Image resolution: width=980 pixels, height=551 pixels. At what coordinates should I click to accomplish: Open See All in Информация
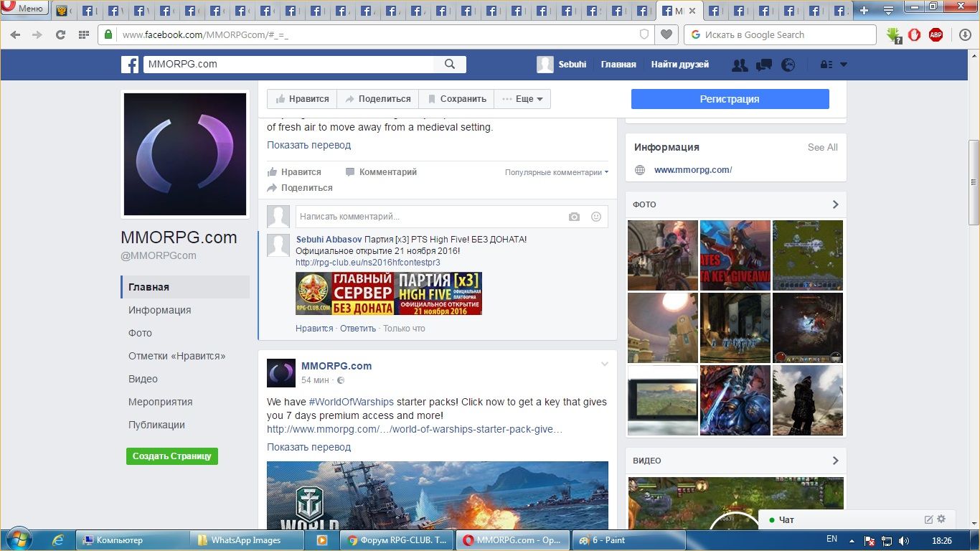pyautogui.click(x=822, y=147)
